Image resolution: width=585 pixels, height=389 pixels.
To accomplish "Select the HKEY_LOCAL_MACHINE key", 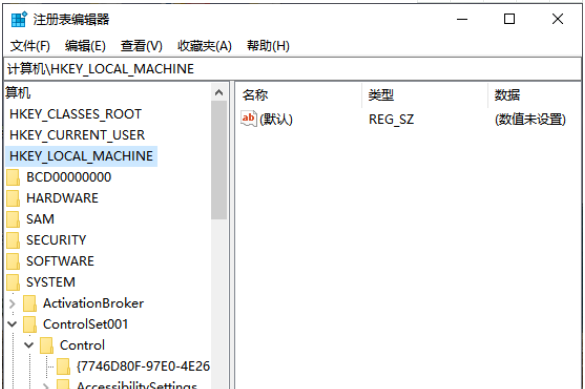I will click(x=81, y=156).
